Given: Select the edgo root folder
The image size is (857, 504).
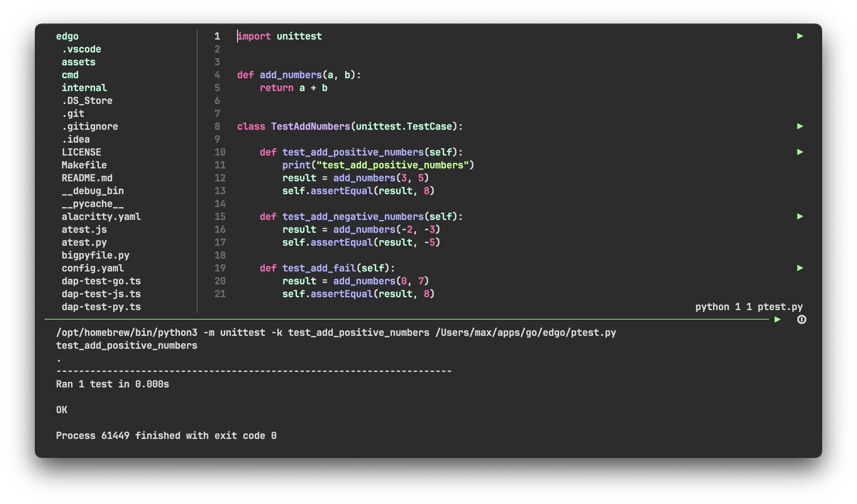Looking at the screenshot, I should [67, 36].
